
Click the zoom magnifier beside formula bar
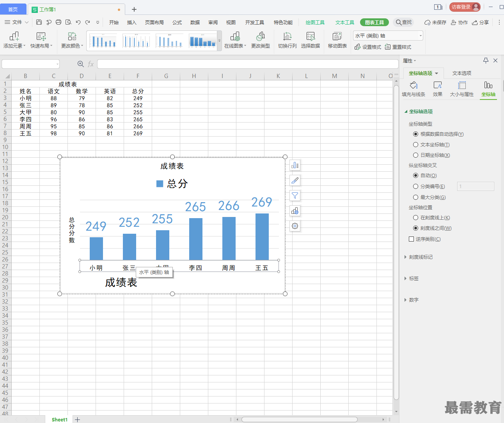(x=81, y=64)
